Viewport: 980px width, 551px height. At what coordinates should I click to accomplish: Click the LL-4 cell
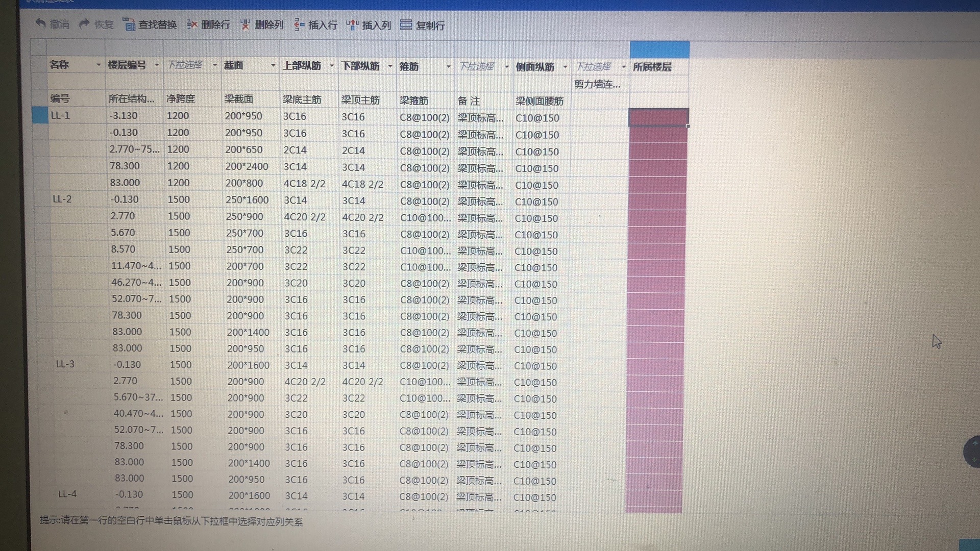pos(82,494)
